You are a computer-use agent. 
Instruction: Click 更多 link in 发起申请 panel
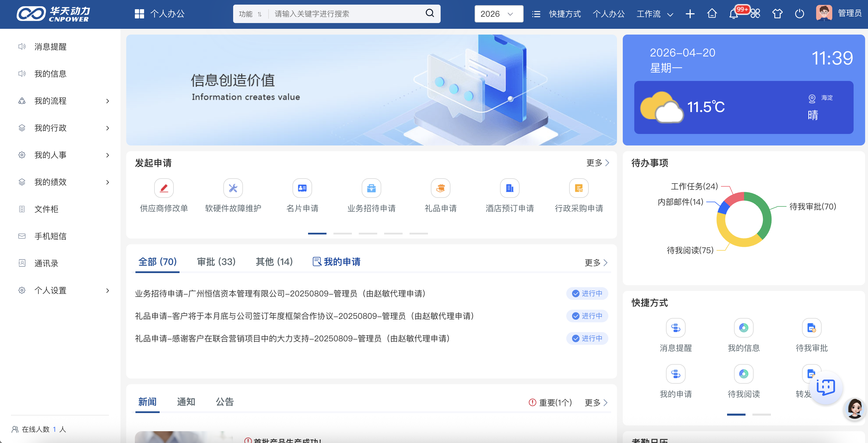click(597, 163)
